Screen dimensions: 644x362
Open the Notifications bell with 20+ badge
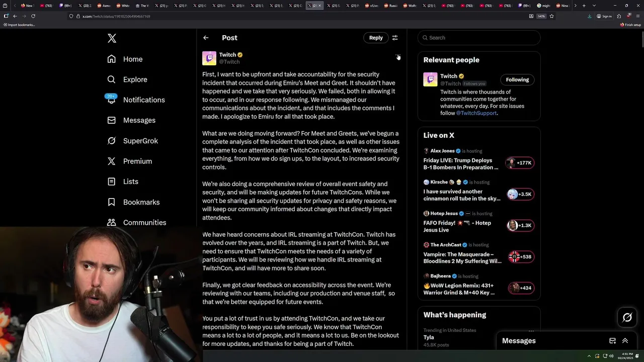pos(111,99)
